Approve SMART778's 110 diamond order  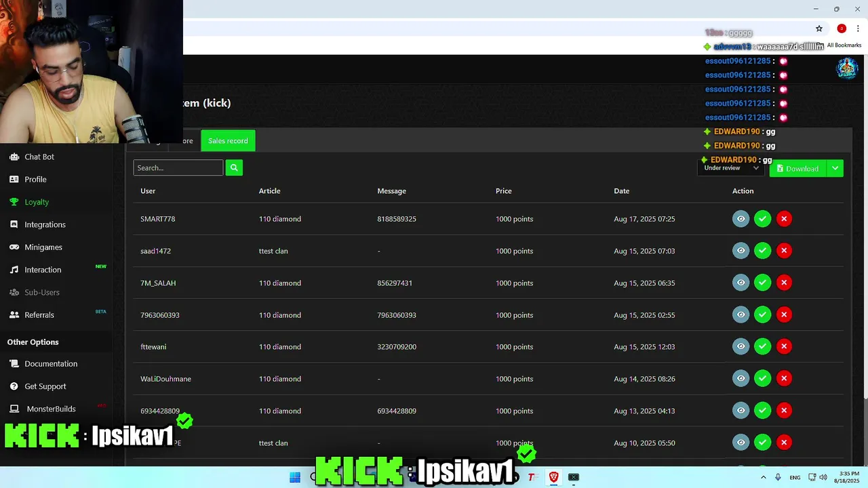point(762,219)
